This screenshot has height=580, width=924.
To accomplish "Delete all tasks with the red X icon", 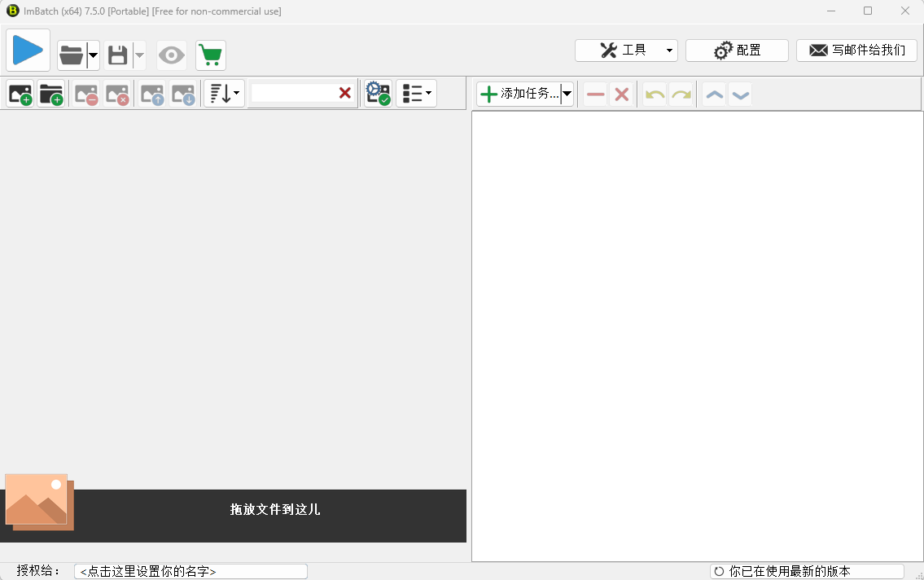I will click(622, 94).
